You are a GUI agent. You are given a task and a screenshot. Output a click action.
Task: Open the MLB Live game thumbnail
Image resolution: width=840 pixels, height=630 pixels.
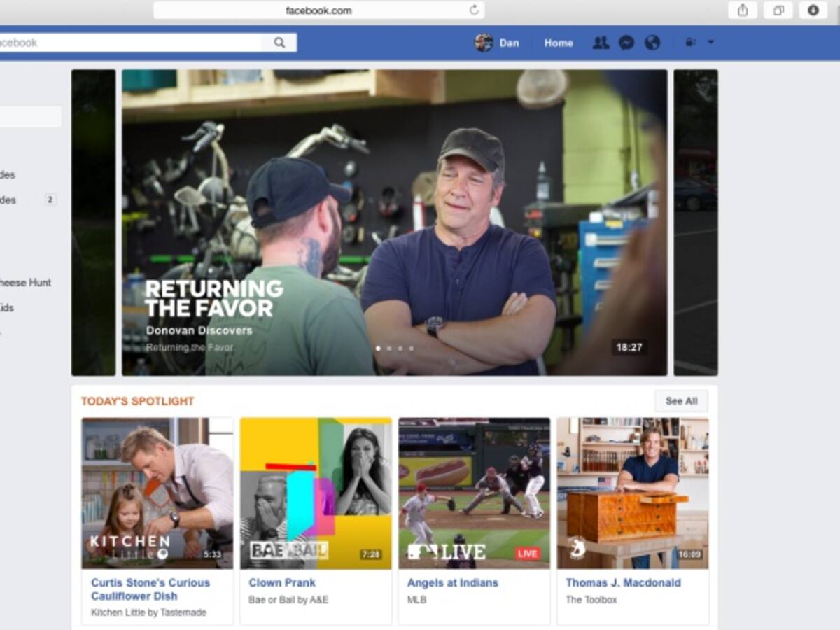474,493
